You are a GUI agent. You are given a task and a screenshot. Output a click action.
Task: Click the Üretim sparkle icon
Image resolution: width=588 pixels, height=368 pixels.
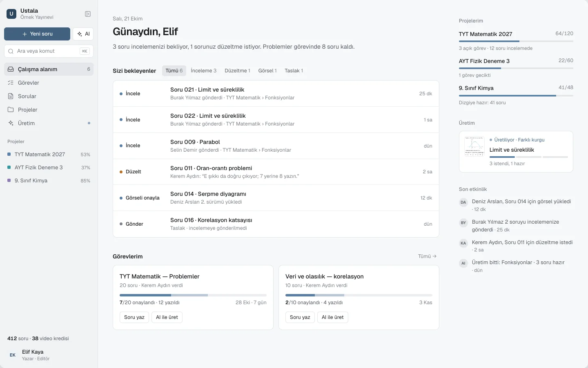tap(11, 123)
